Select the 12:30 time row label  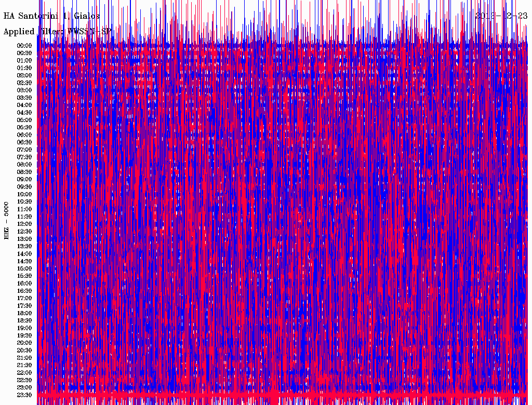(24, 232)
